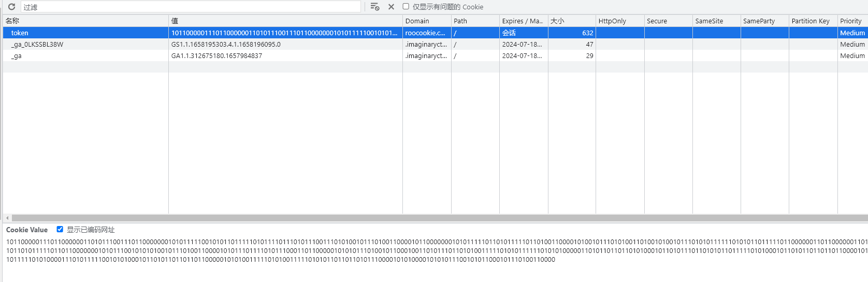Image resolution: width=868 pixels, height=282 pixels.
Task: Uncheck the 显示已编码网址 checkbox
Action: [60, 229]
